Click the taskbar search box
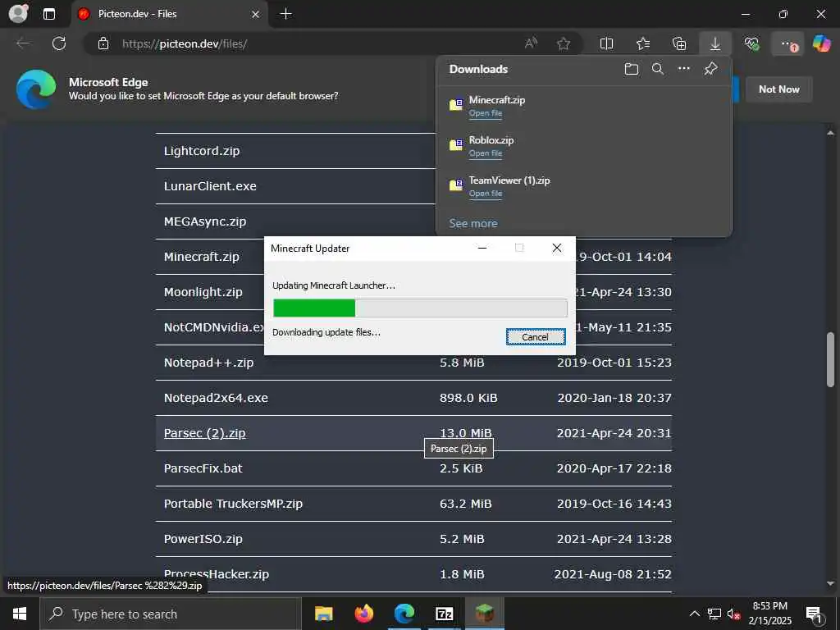This screenshot has width=840, height=630. [x=171, y=614]
